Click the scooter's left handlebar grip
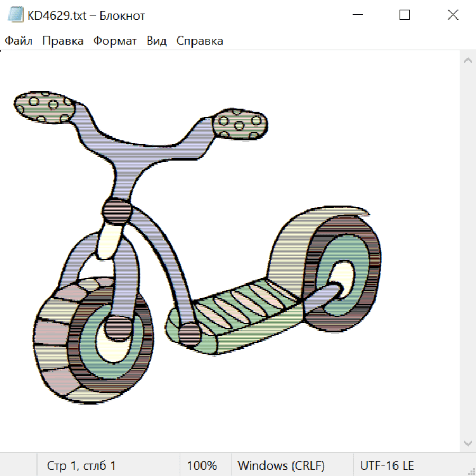The image size is (476, 476). [x=44, y=107]
